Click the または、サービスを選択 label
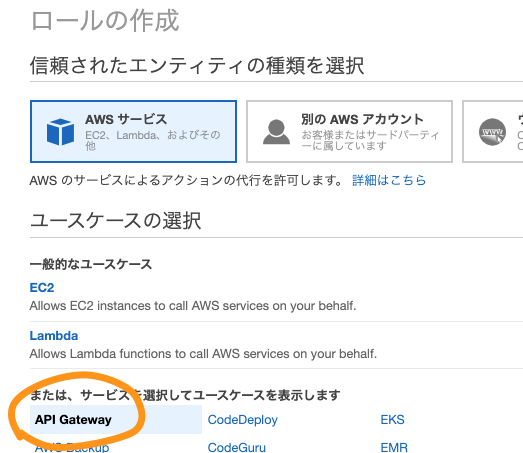 click(185, 395)
